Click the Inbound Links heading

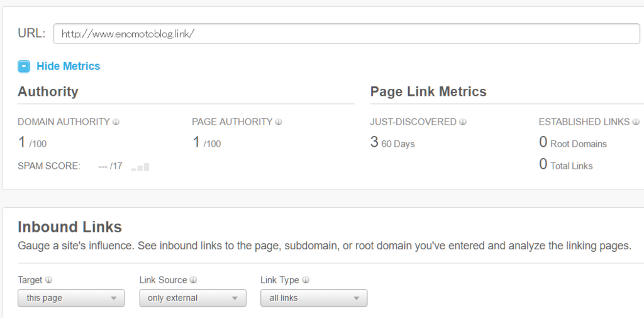click(x=70, y=227)
